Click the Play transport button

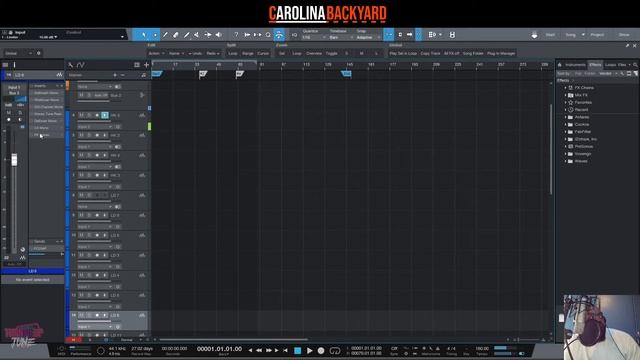[309, 351]
